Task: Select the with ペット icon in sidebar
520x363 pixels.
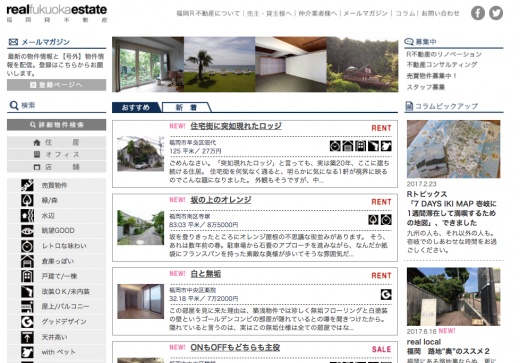Action: tap(27, 352)
